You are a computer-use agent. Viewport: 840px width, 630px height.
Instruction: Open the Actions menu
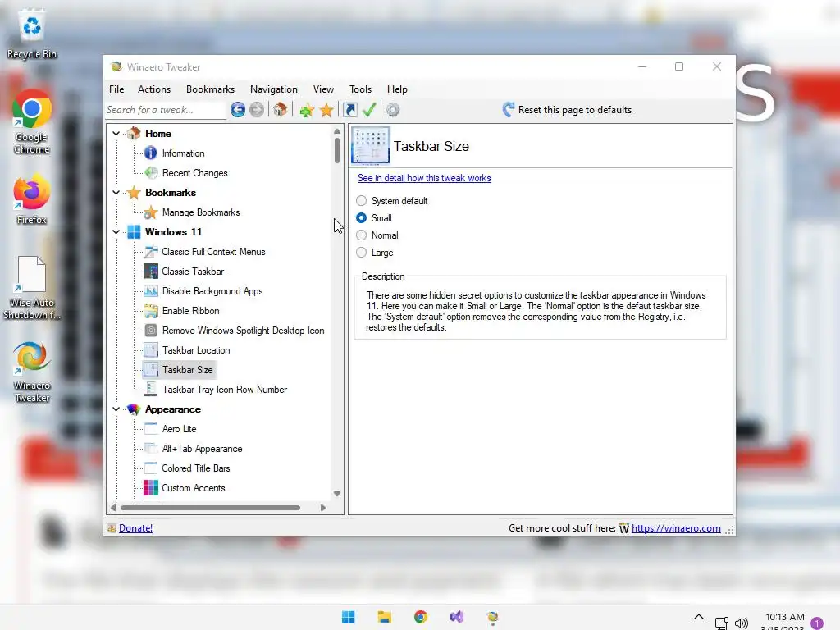tap(154, 89)
